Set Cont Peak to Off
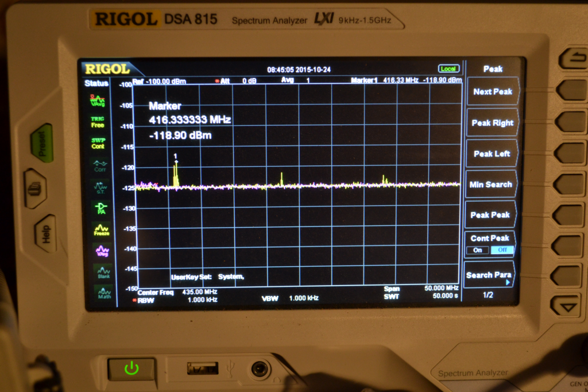The height and width of the screenshot is (392, 588). point(502,250)
